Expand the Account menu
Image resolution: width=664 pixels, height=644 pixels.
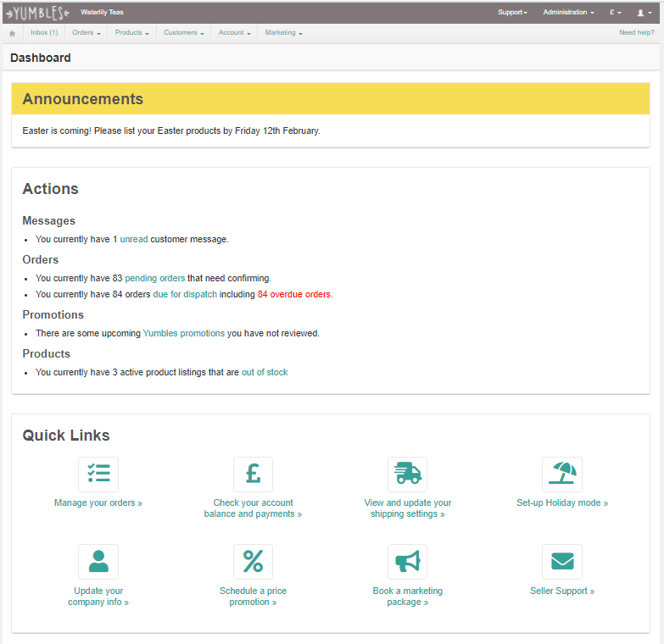pos(235,32)
